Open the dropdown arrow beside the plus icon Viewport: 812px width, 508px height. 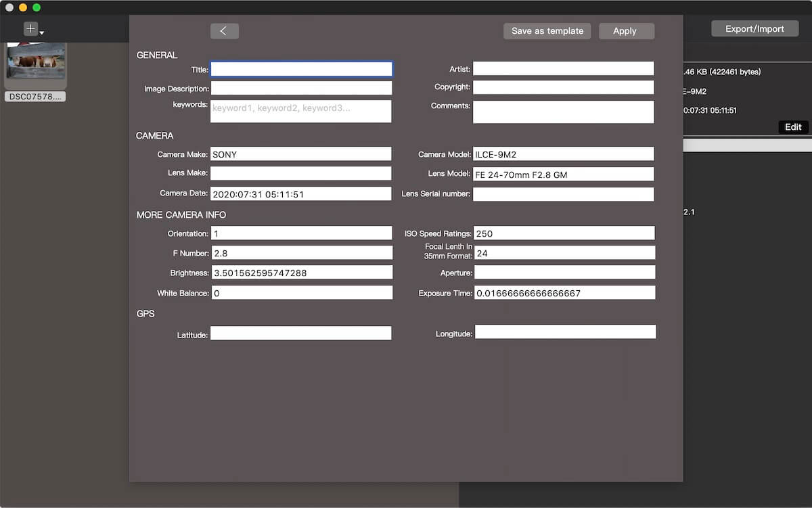coord(42,32)
